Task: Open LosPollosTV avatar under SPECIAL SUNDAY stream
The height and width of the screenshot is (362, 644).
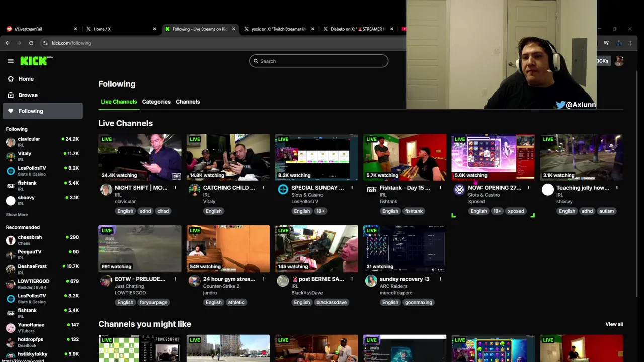Action: (283, 190)
